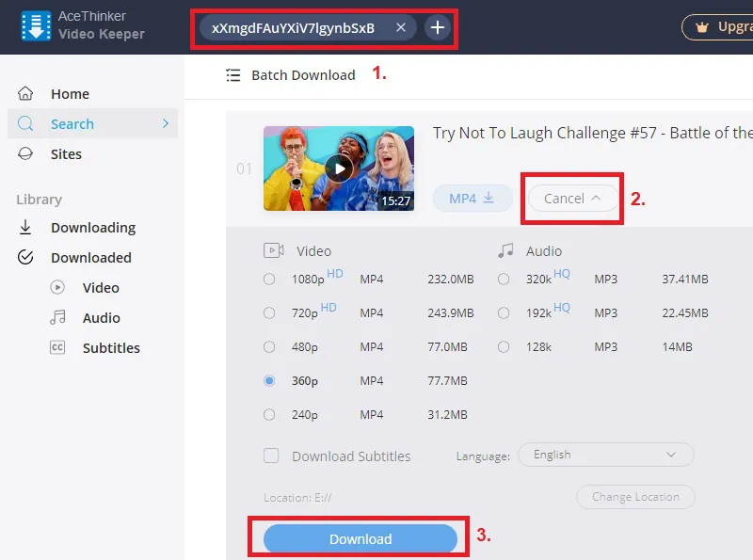
Task: Click Change Location for save folder
Action: point(635,497)
